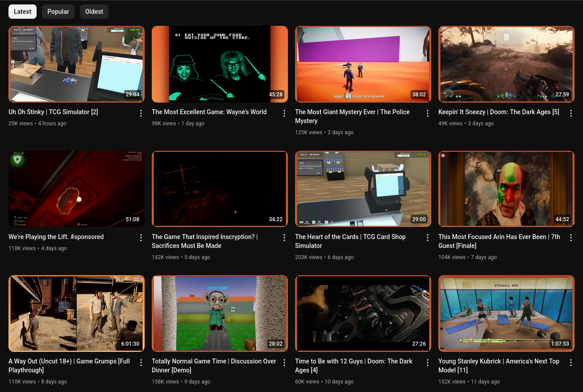Screen dimensions: 583x392
Task: Open options menu for Inspired Inscryption video
Action: (x=284, y=238)
